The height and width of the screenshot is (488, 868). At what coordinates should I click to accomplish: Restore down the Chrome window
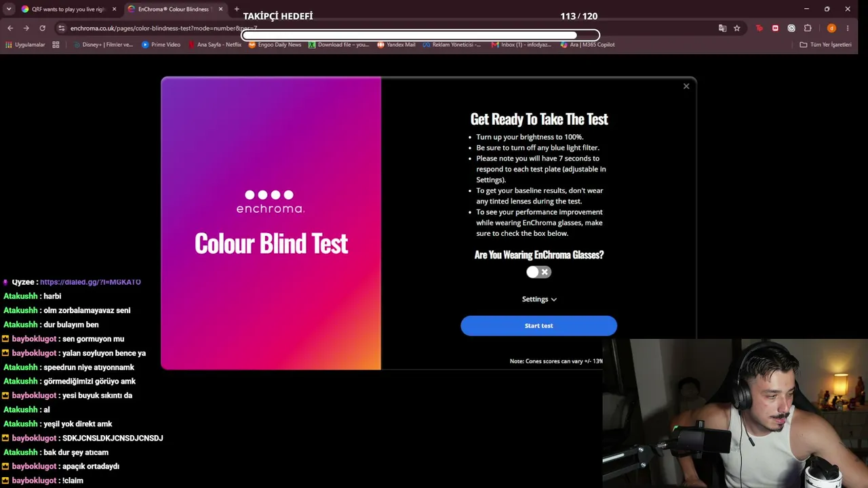coord(827,9)
